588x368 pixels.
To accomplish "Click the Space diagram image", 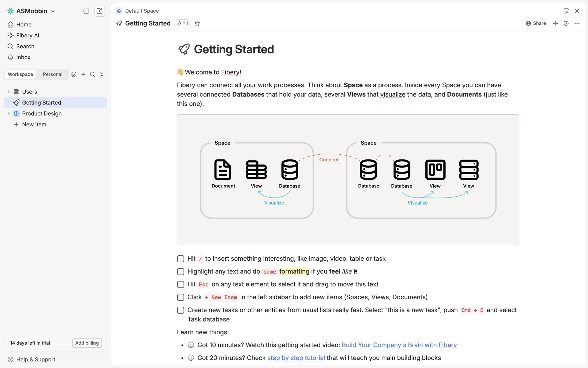I will tap(348, 180).
